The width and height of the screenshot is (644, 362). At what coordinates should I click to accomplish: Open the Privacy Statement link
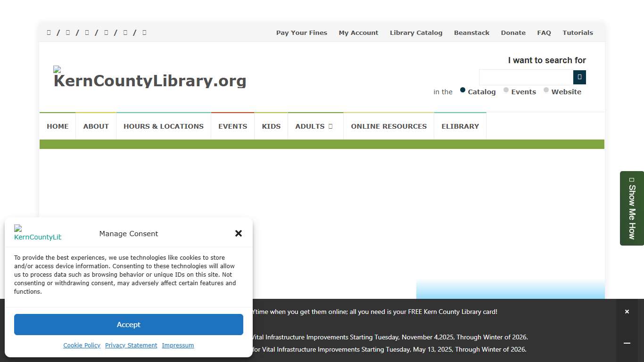click(x=131, y=345)
